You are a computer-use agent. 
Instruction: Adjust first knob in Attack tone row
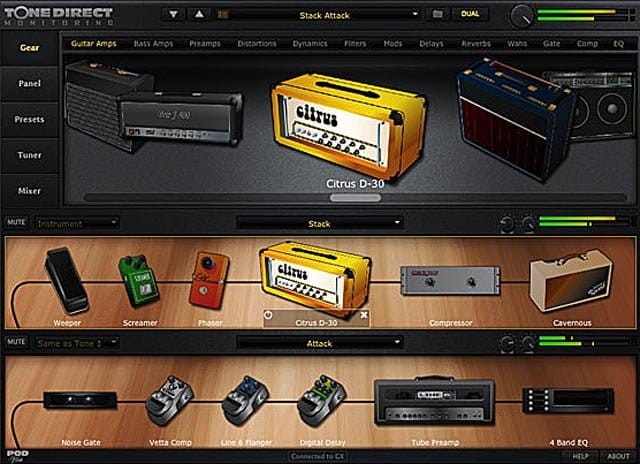[507, 344]
